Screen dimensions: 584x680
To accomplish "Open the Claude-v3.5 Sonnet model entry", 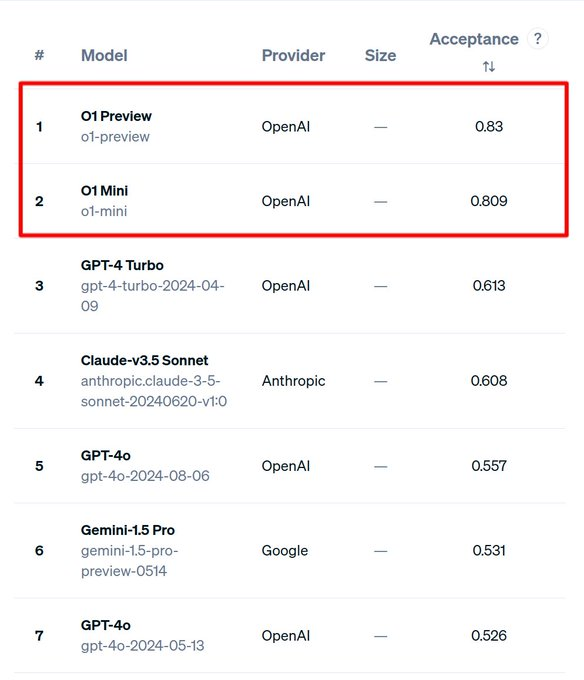I will pyautogui.click(x=144, y=360).
